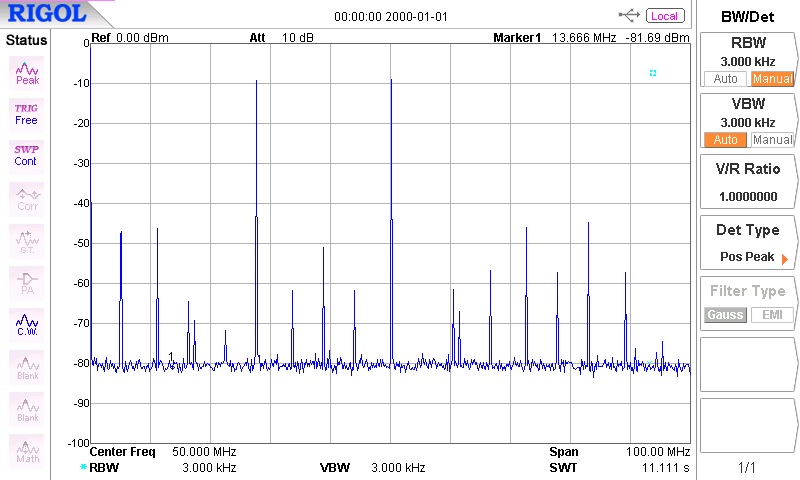Click the SWP Cont sweep icon
The width and height of the screenshot is (800, 480).
coord(27,154)
